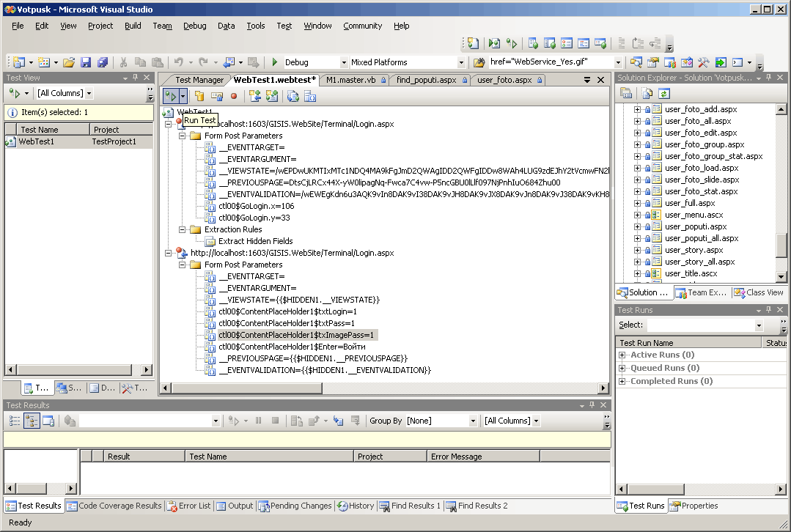Open Debug configuration dropdown

click(x=344, y=62)
